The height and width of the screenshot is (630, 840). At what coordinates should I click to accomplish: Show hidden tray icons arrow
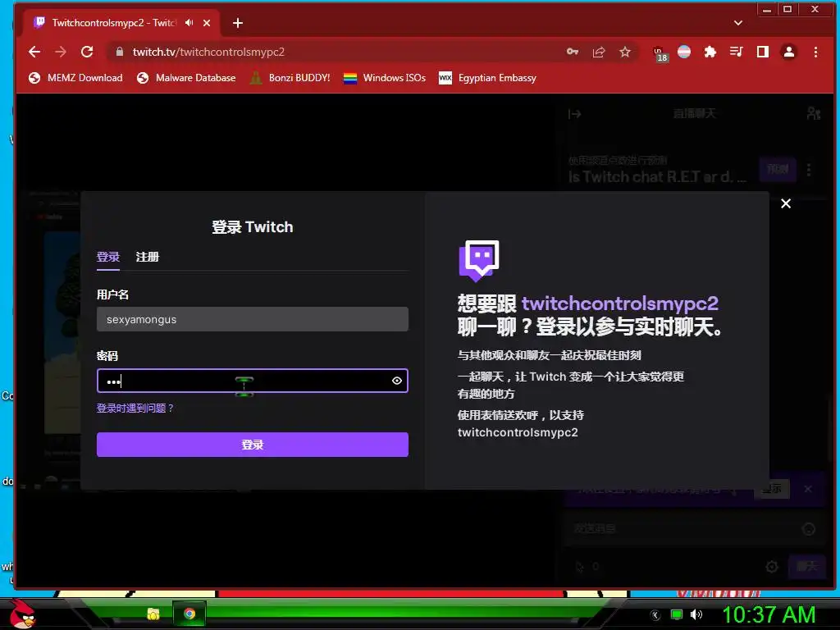coord(655,615)
